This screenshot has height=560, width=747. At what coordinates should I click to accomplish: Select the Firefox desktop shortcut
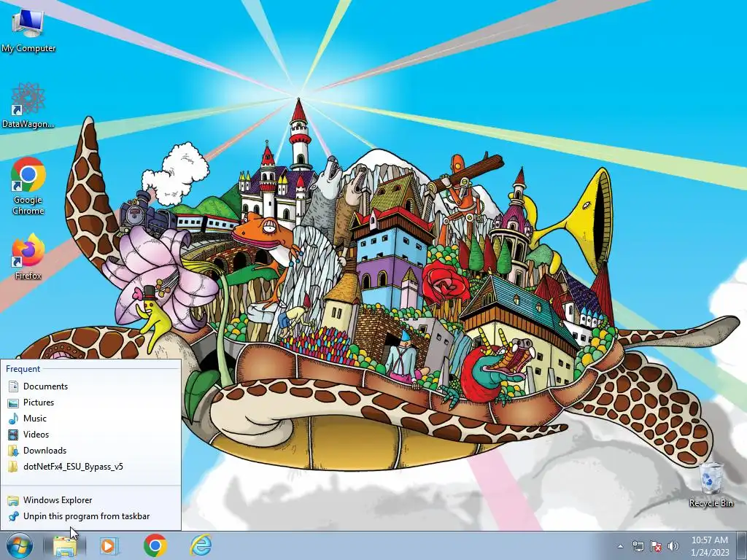coord(28,256)
